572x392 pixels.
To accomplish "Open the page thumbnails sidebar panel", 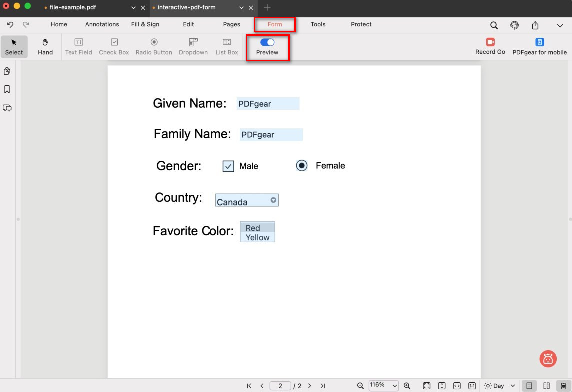I will click(7, 71).
